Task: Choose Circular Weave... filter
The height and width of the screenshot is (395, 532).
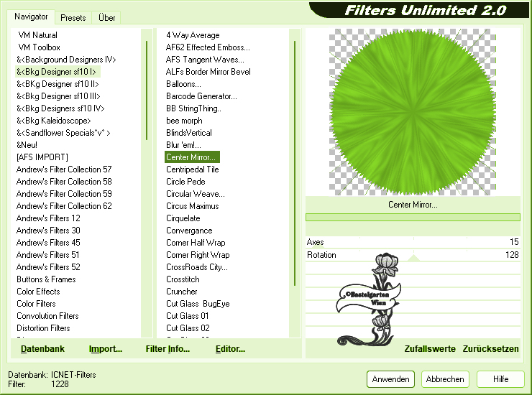Action: [x=196, y=194]
